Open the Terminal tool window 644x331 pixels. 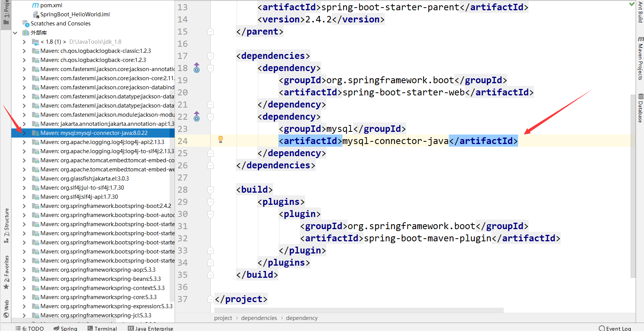(x=102, y=328)
